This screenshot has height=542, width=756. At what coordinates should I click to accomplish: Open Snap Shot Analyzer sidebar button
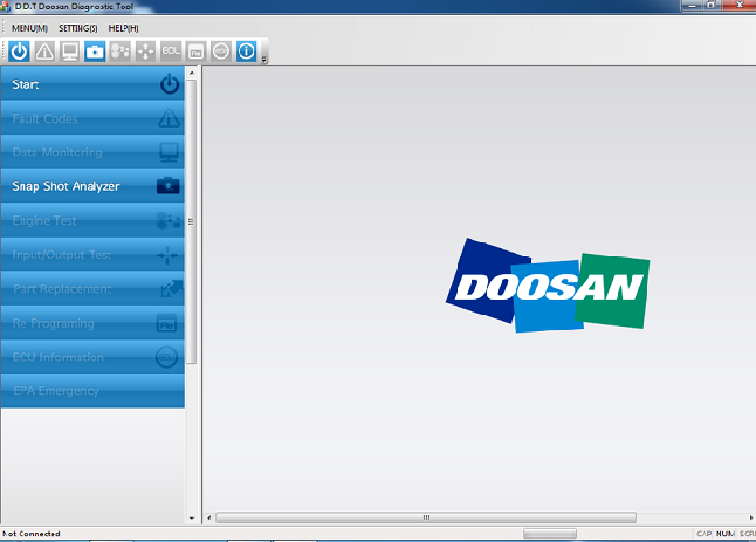[x=93, y=186]
